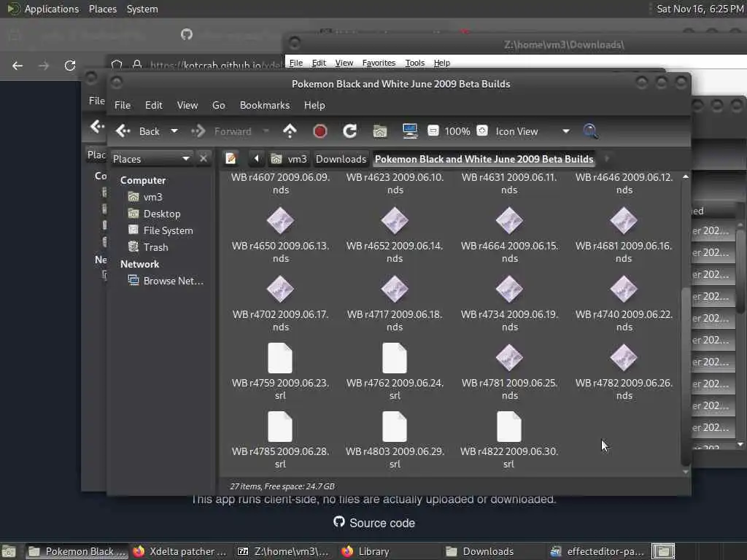Click the WB r4623 2009.06.10.nds filename

click(395, 183)
